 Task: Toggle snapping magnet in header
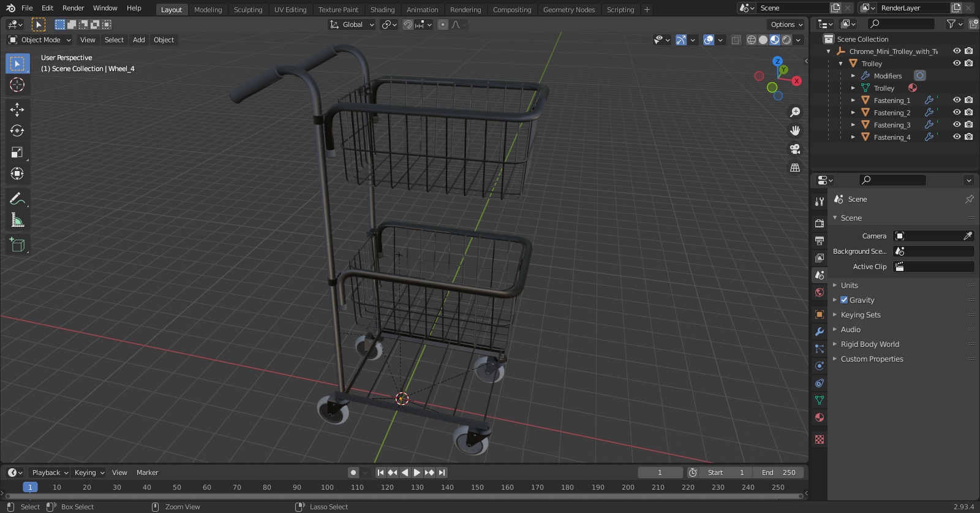tap(407, 25)
